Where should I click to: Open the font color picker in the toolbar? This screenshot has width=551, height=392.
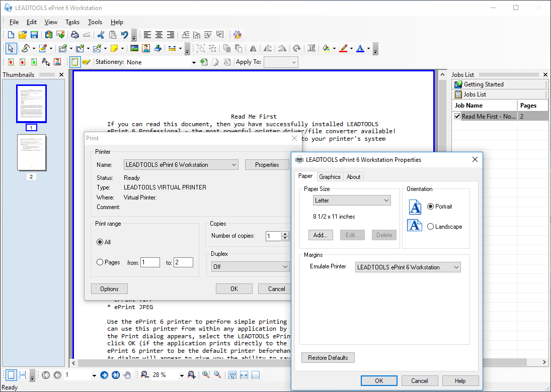coord(367,48)
